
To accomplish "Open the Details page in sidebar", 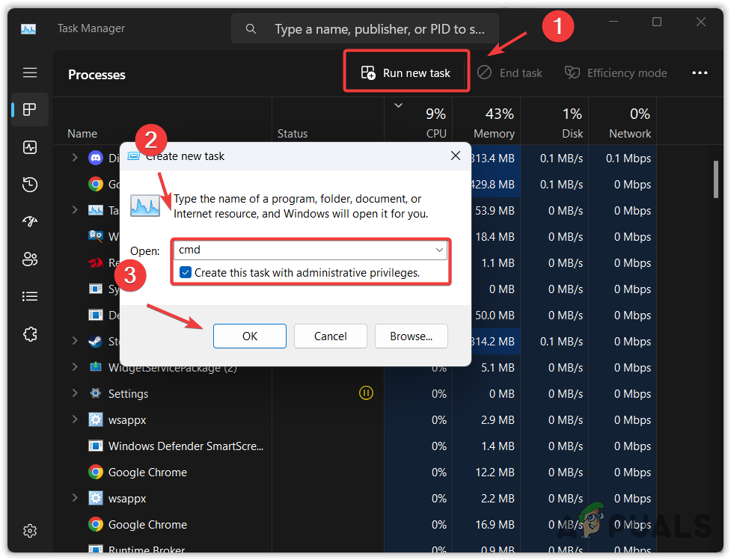I will click(x=30, y=296).
